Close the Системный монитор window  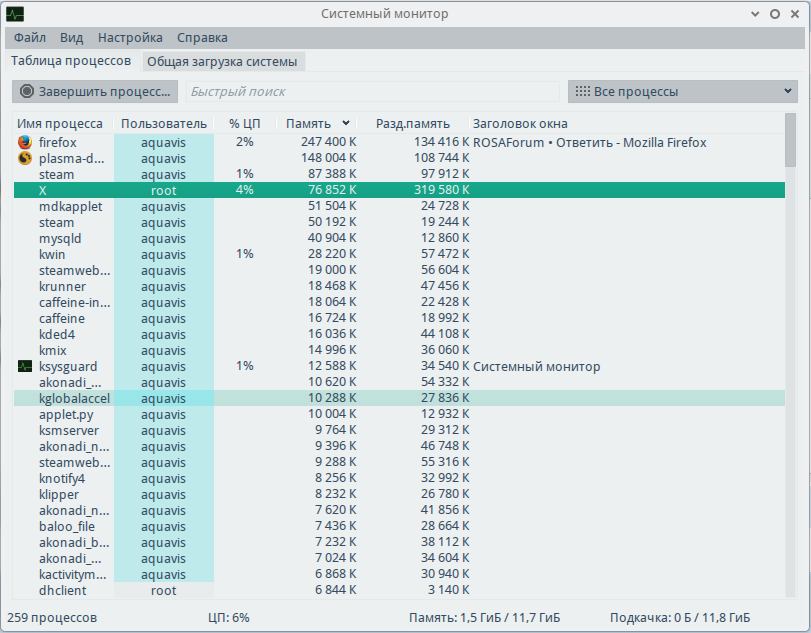coord(795,14)
